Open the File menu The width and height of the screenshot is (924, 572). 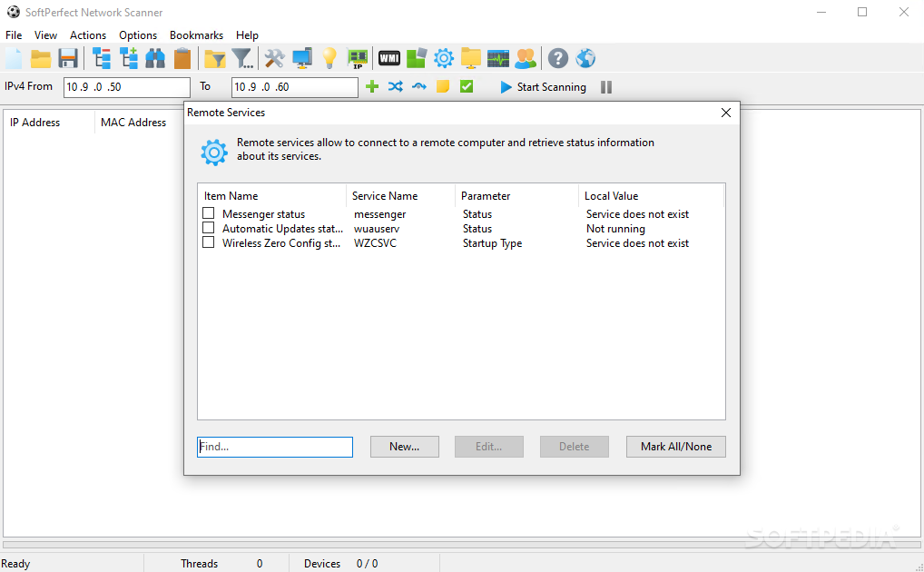14,35
